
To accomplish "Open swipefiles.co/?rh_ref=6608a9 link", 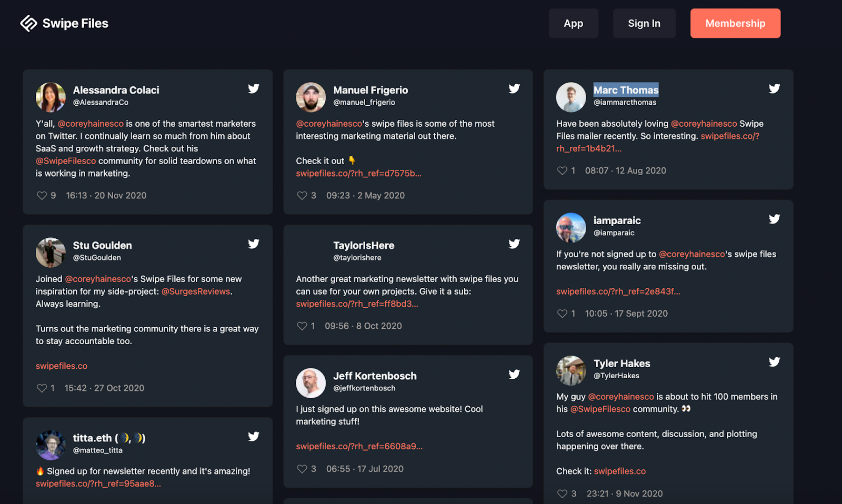I will tap(359, 447).
